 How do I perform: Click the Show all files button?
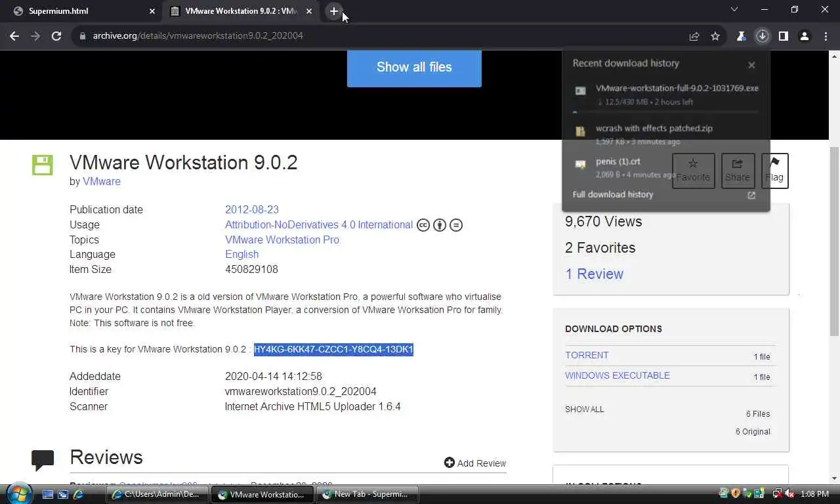(414, 67)
